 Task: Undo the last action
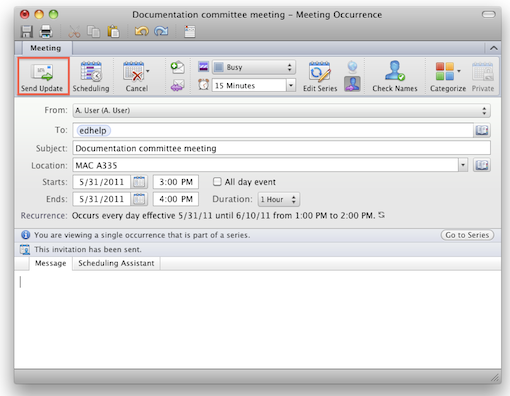(x=141, y=32)
